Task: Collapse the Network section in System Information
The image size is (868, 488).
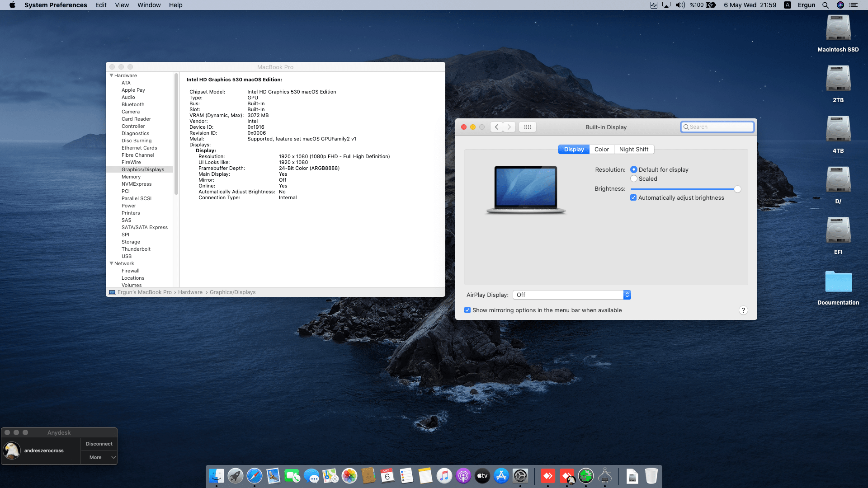Action: [x=111, y=263]
